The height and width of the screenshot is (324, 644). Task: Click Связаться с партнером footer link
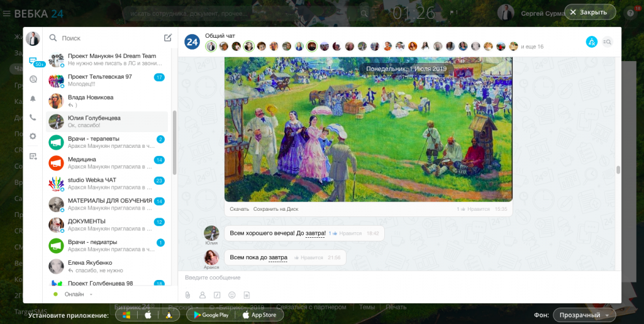(311, 307)
